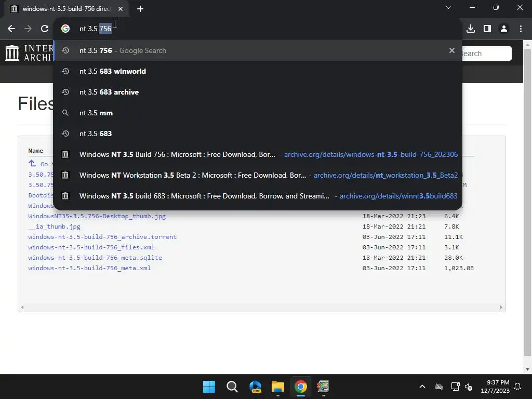
Task: Click the 1,023.0B size cell
Action: click(x=459, y=268)
